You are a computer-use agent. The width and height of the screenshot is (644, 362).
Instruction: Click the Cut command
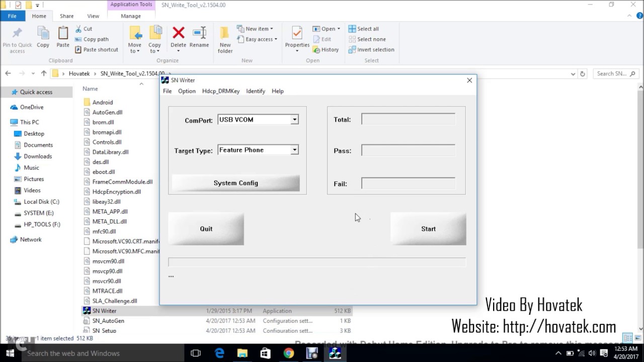[84, 29]
